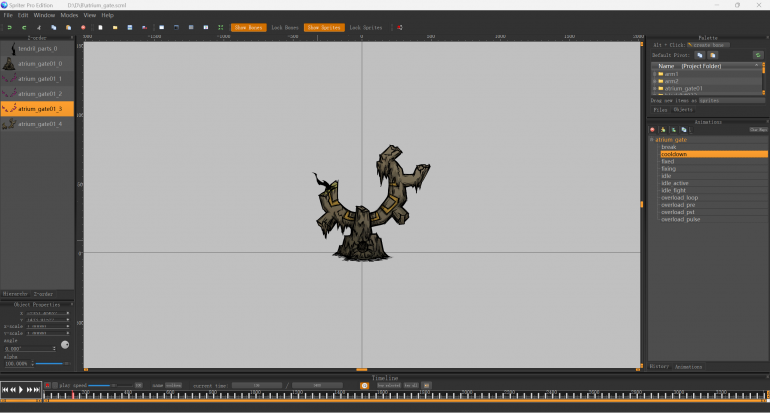Click the current time input field
Image resolution: width=770 pixels, height=413 pixels.
click(x=257, y=385)
